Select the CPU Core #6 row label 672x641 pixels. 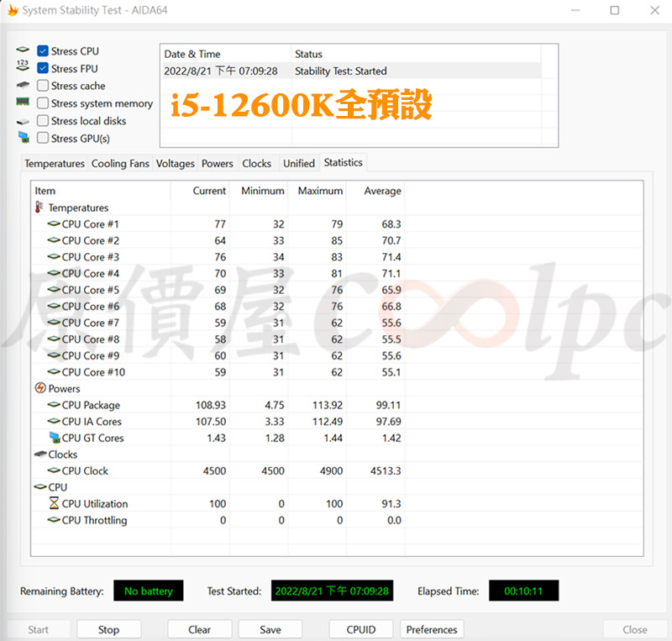[91, 306]
